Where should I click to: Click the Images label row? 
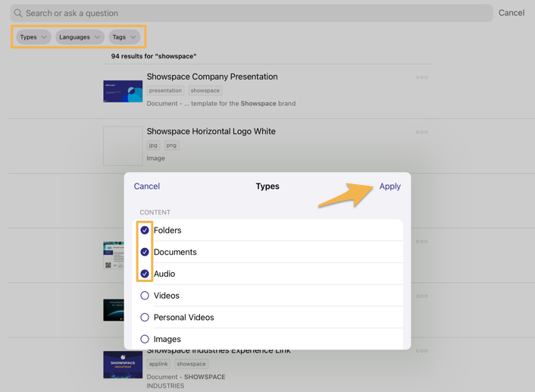267,339
